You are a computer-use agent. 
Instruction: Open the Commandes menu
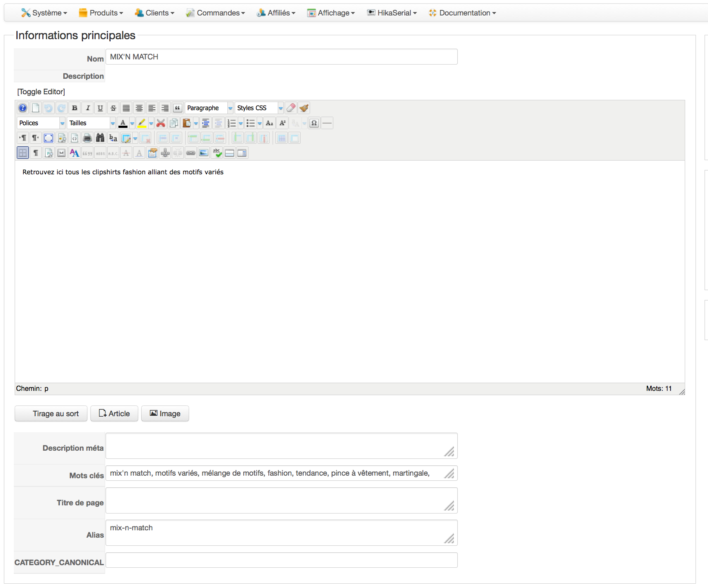point(215,13)
